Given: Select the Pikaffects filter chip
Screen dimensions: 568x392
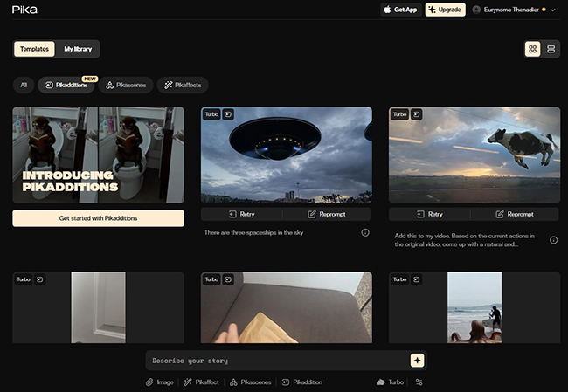Looking at the screenshot, I should 184,86.
